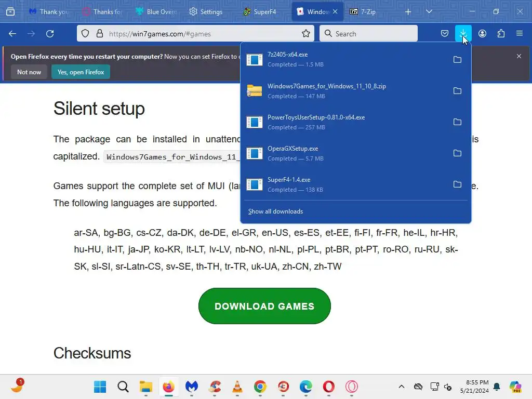Switch to the Thanks for tab

pyautogui.click(x=102, y=12)
